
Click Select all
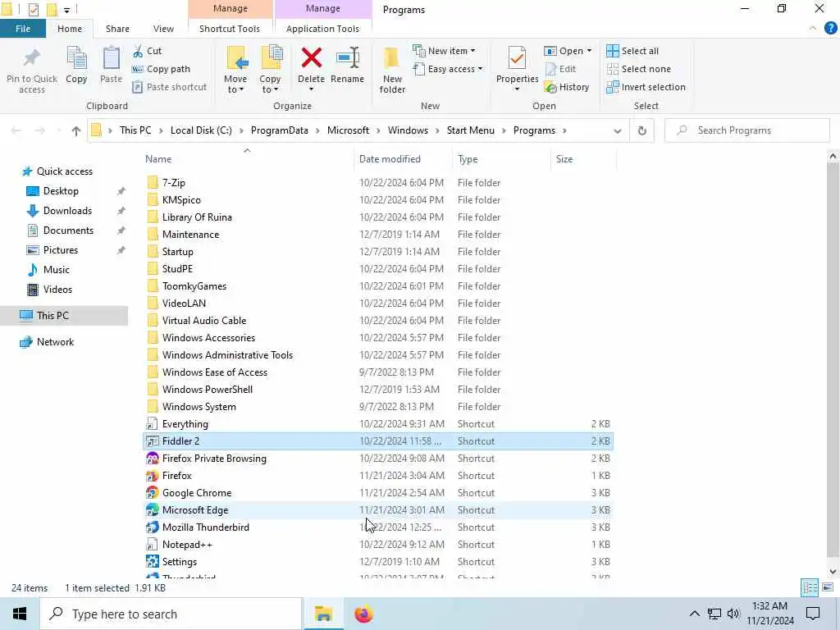click(632, 51)
